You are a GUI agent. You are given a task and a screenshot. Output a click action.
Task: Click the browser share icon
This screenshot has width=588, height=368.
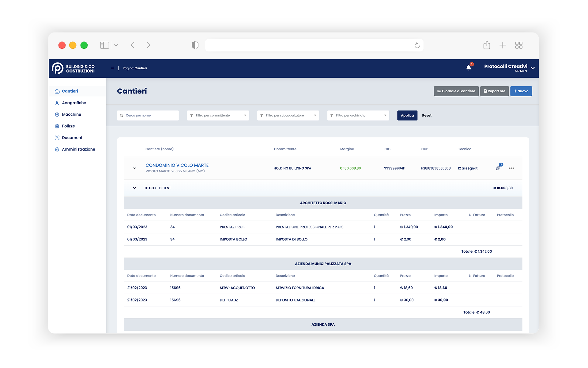[487, 45]
